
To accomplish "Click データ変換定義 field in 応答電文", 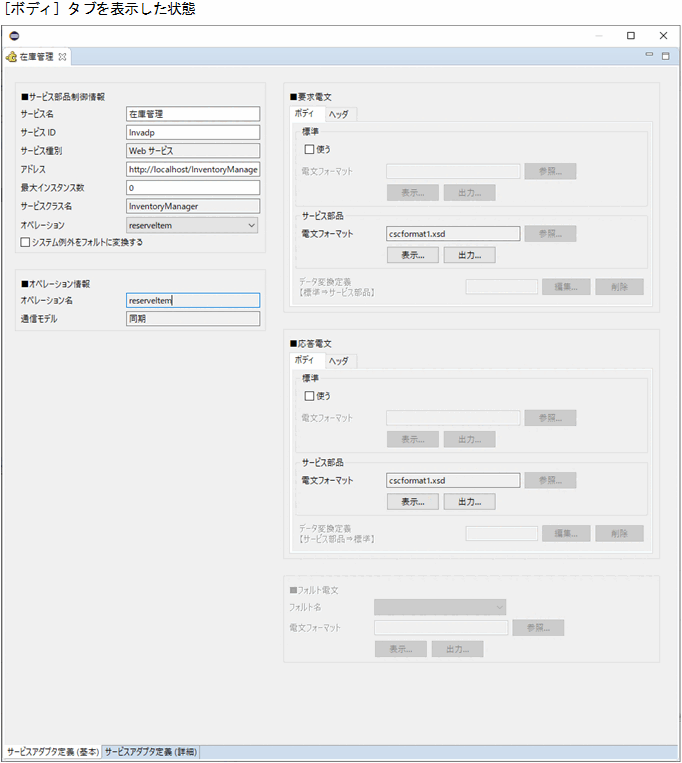I will (x=502, y=533).
